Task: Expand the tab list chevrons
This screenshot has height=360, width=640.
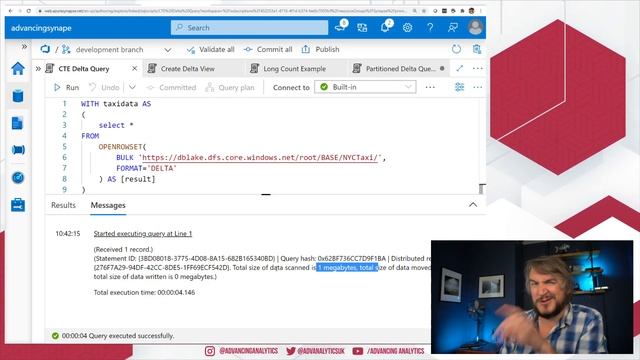Action: point(38,69)
